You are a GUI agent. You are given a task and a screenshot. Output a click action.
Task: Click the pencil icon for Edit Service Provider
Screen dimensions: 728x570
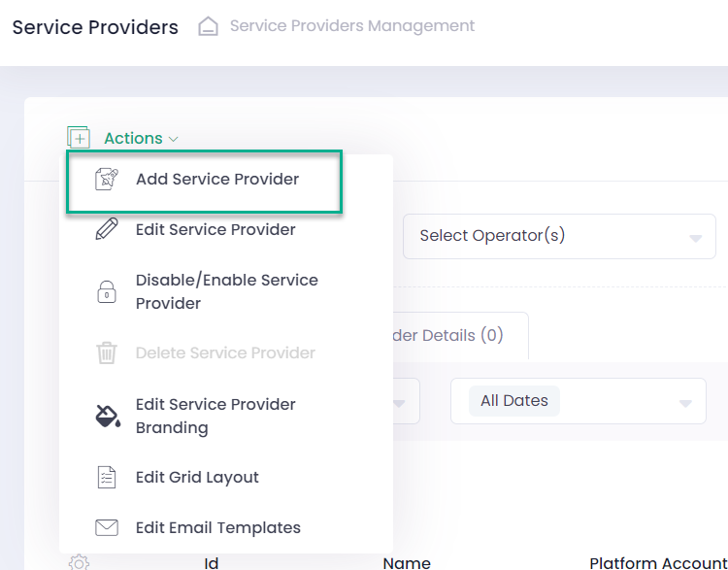click(x=107, y=230)
